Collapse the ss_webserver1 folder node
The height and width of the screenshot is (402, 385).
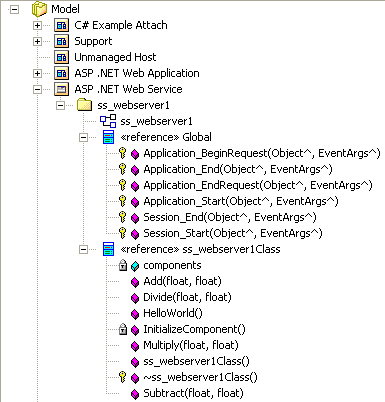[60, 105]
